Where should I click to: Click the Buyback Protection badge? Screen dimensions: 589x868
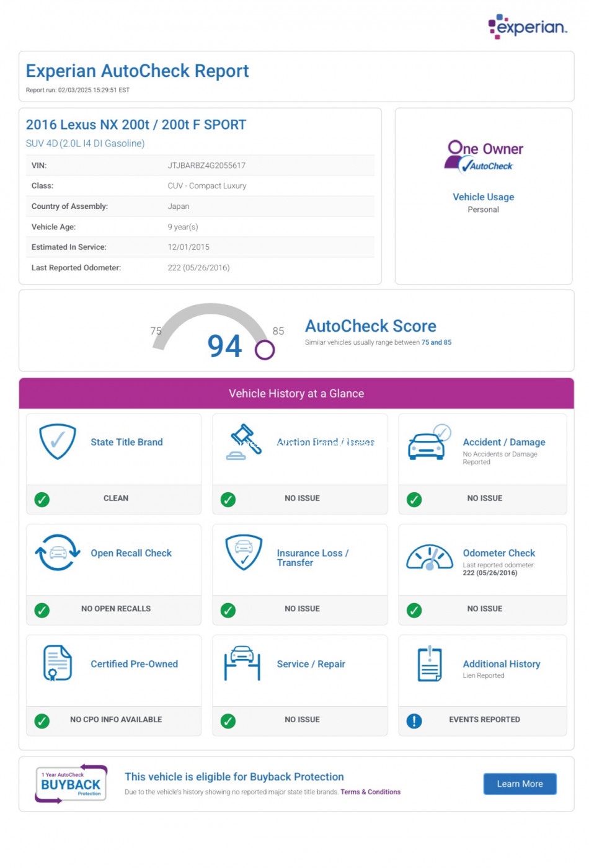[71, 784]
